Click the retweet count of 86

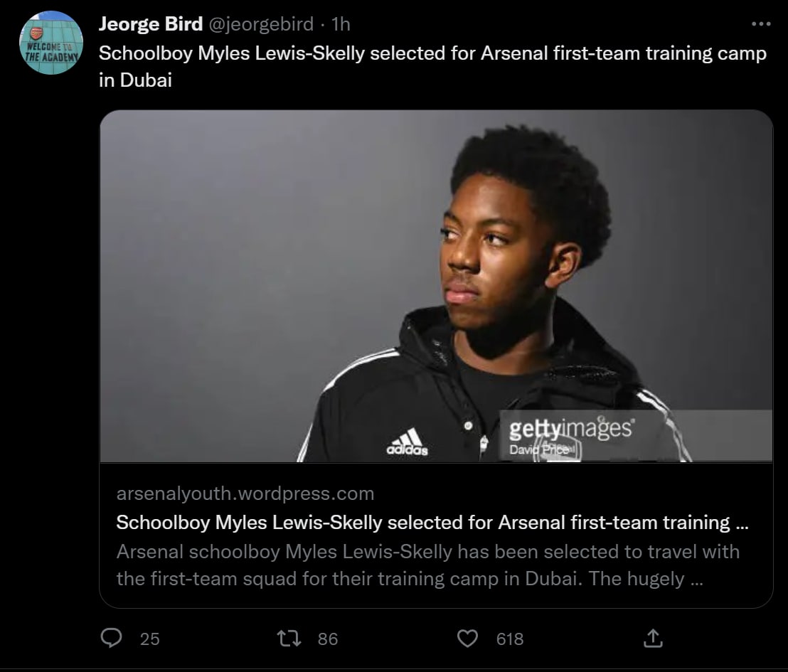point(327,639)
